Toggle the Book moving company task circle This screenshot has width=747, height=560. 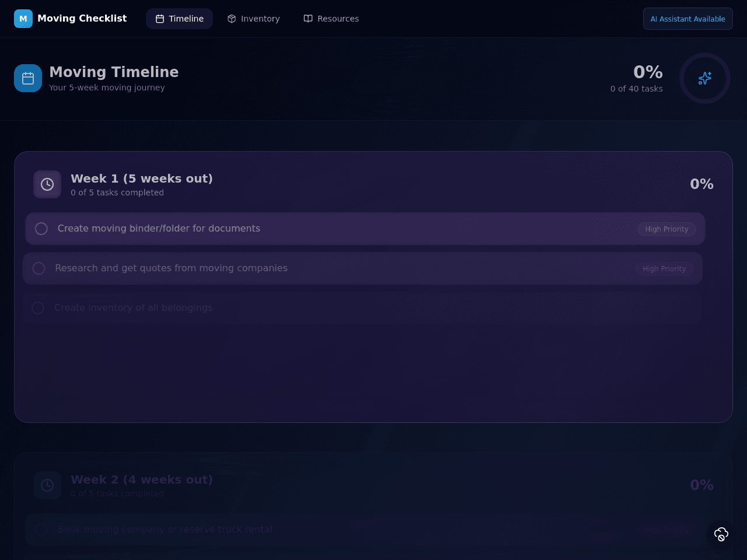point(41,530)
